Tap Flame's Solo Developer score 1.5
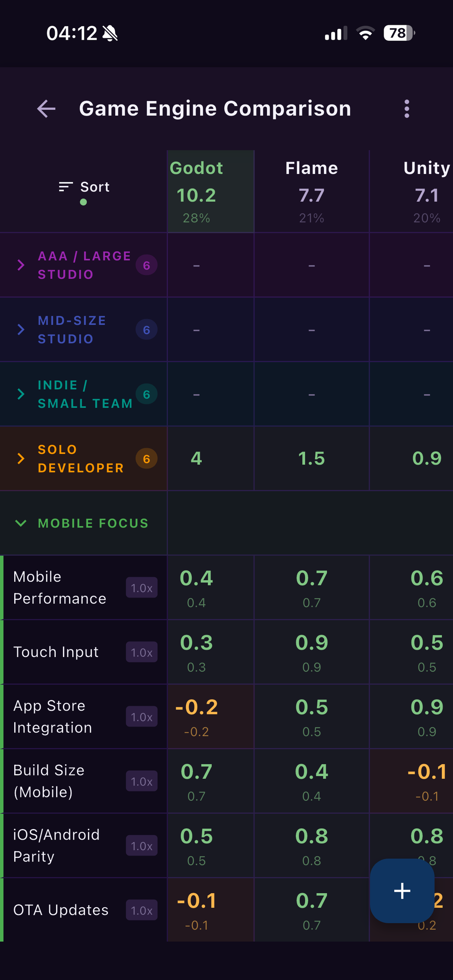This screenshot has width=453, height=980. click(x=311, y=458)
